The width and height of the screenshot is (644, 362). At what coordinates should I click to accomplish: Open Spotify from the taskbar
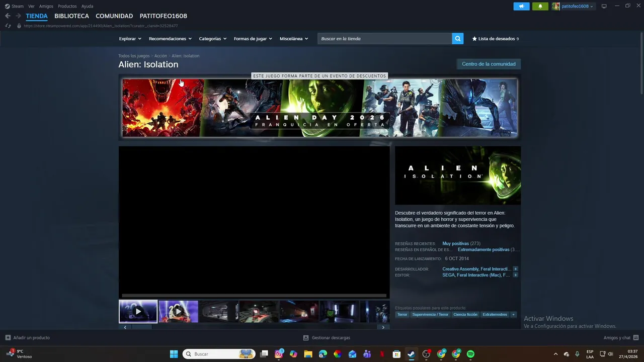[x=470, y=354]
